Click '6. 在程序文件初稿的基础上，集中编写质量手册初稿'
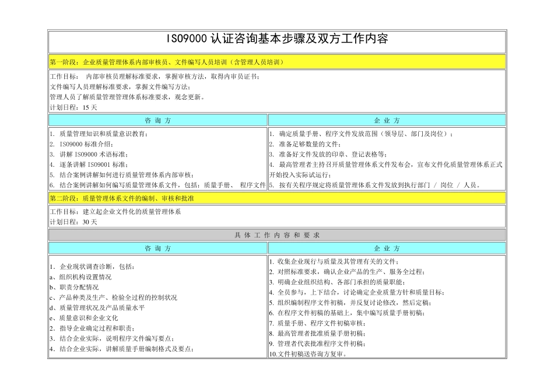The width and height of the screenshot is (554, 392). pos(348,313)
